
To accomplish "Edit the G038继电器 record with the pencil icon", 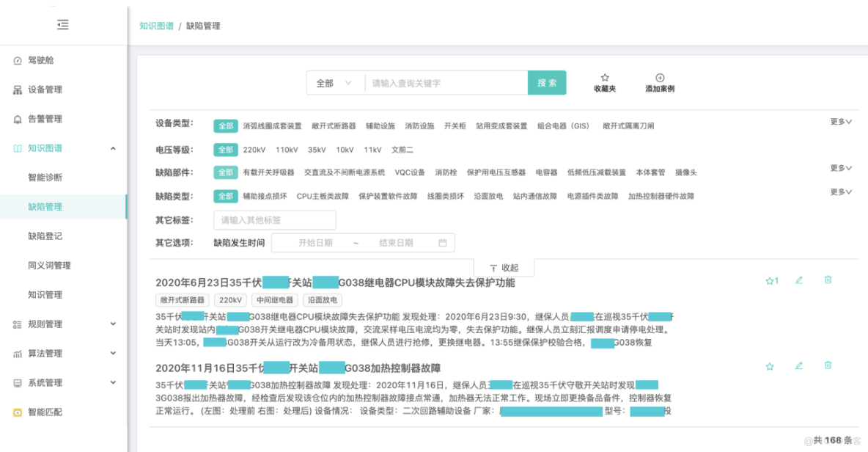I will point(798,280).
